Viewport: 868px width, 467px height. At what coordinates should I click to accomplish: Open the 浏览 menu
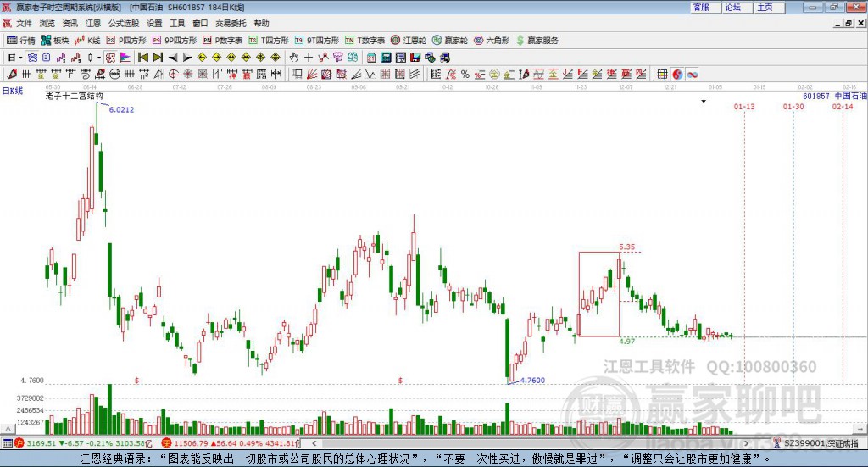pos(47,23)
